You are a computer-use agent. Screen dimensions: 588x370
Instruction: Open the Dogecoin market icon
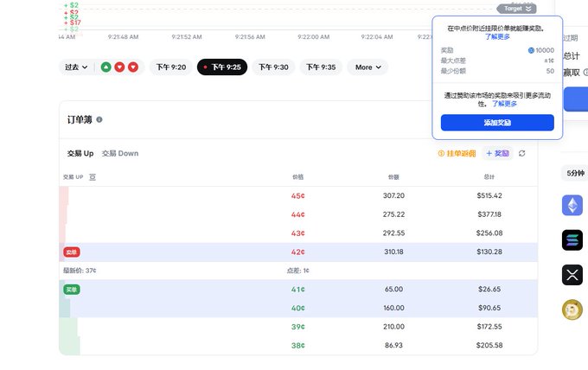(x=572, y=309)
